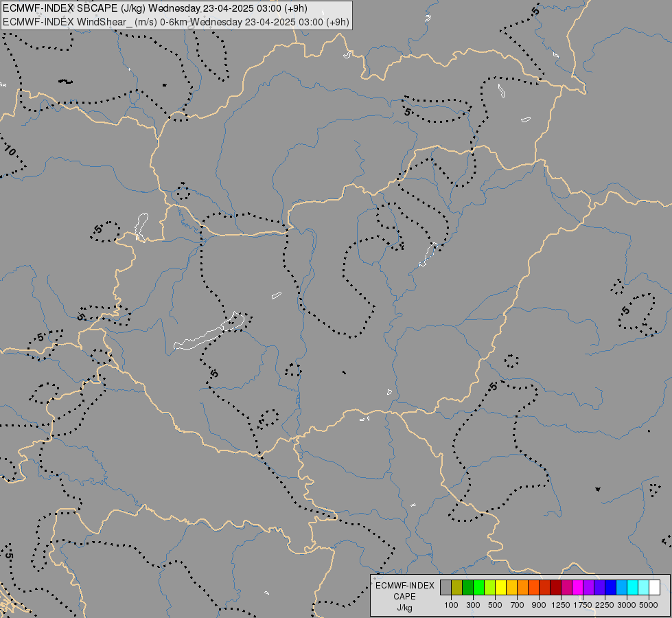Select the dark maroon swatch left of 1250
The width and height of the screenshot is (672, 618).
tap(555, 587)
